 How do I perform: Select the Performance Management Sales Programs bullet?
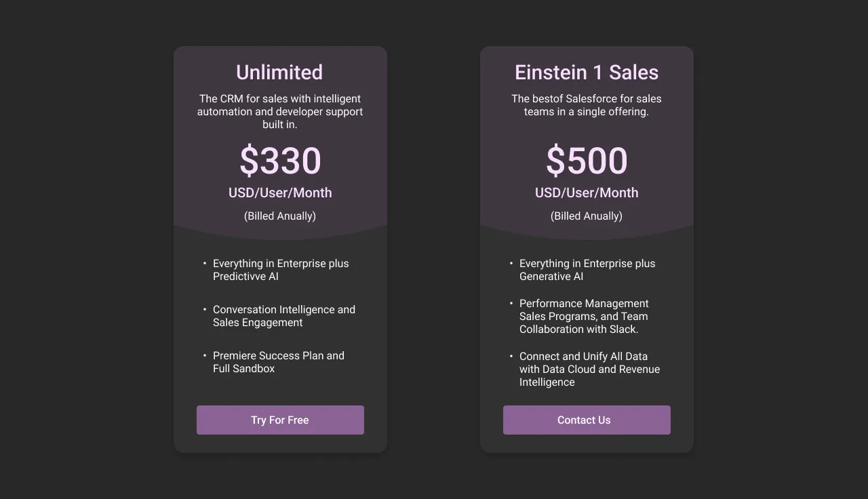pos(583,316)
